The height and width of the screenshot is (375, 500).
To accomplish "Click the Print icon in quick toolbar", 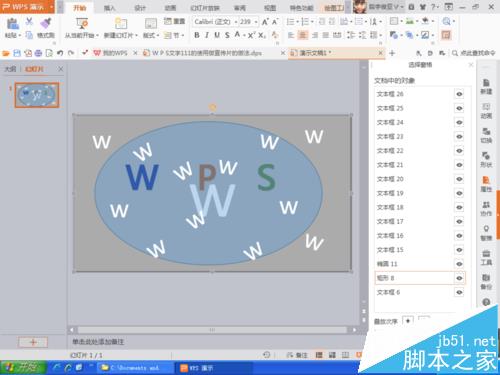I will [38, 53].
